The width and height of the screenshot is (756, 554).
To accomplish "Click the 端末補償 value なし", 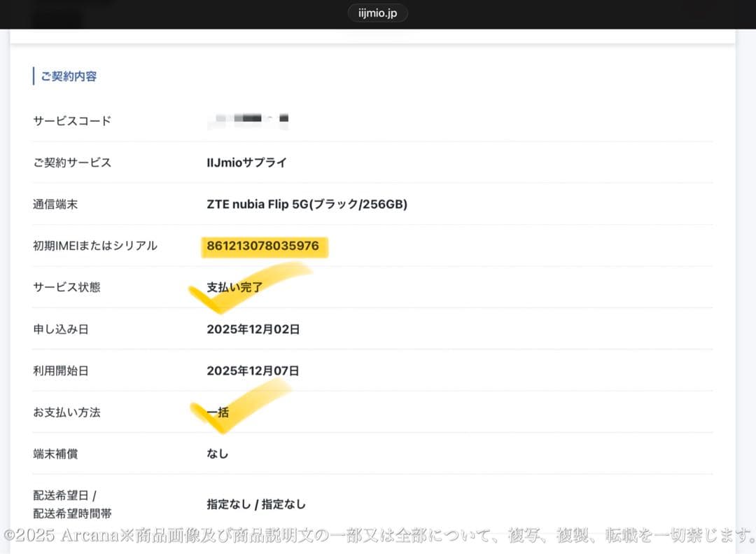I will [218, 453].
